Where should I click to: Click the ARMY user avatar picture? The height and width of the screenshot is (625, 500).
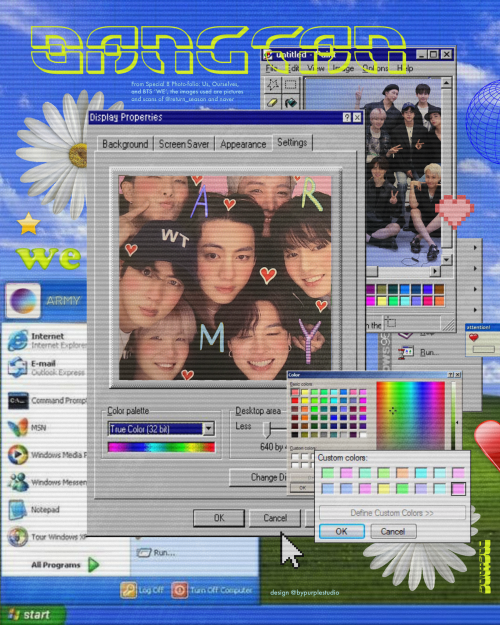point(23,301)
